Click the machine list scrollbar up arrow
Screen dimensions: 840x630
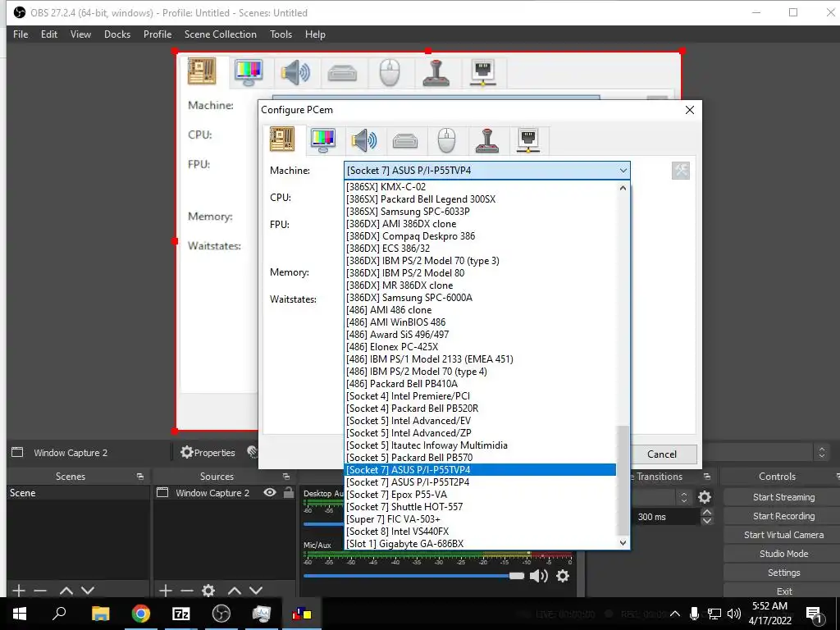click(623, 188)
